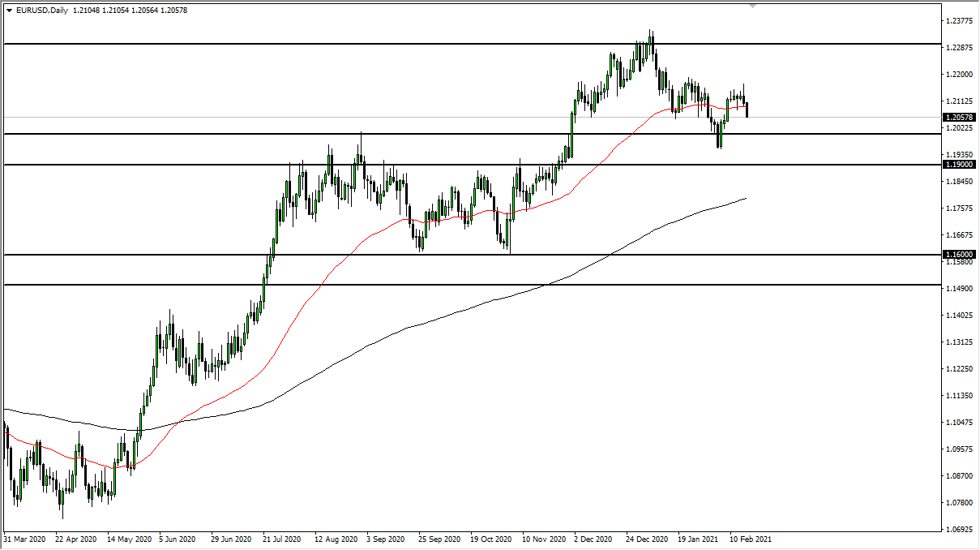This screenshot has width=980, height=550.
Task: Click the 31 Mar 2020 date label
Action: (26, 539)
